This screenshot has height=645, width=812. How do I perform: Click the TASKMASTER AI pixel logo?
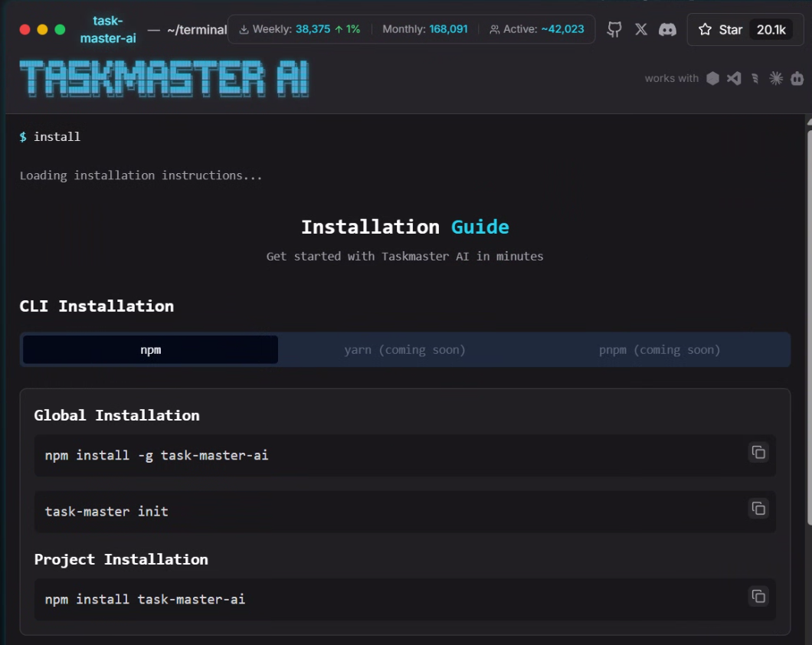click(164, 79)
